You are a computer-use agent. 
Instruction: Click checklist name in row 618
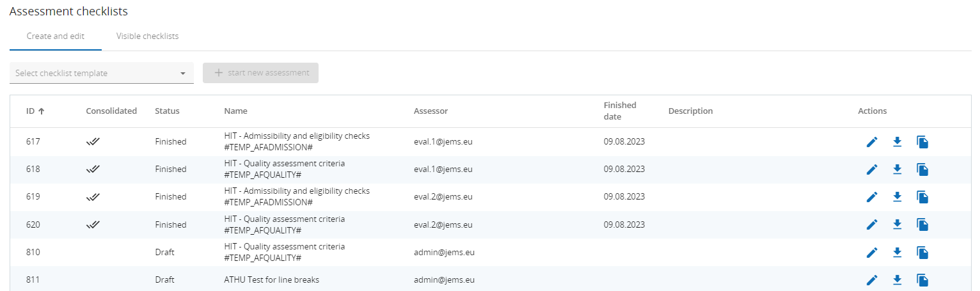(x=284, y=169)
